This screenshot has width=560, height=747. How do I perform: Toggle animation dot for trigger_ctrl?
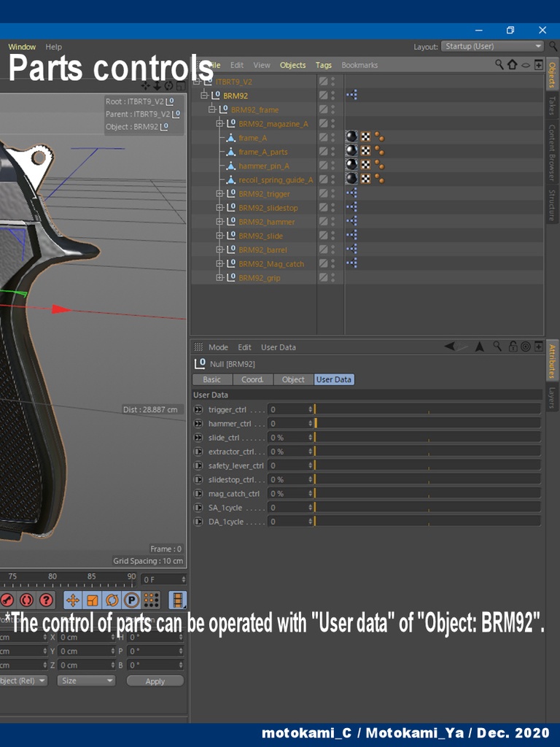198,409
